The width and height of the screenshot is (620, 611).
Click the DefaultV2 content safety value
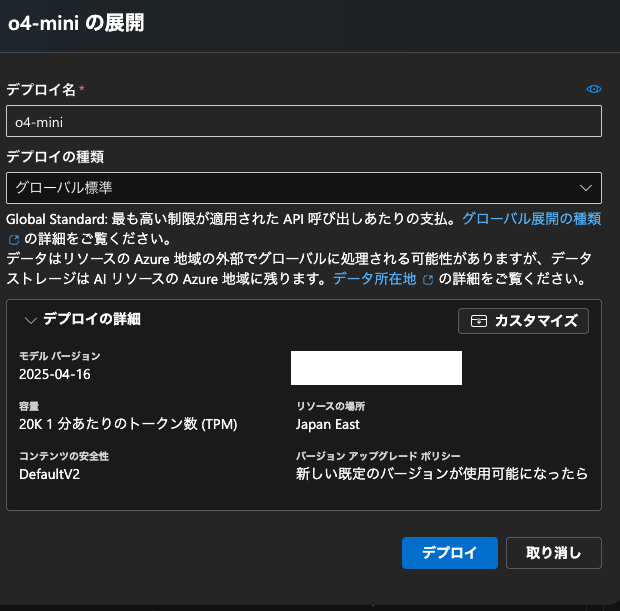tap(49, 474)
